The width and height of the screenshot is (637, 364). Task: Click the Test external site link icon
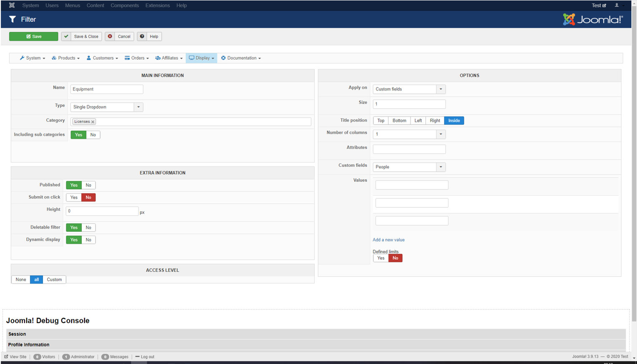click(x=604, y=5)
